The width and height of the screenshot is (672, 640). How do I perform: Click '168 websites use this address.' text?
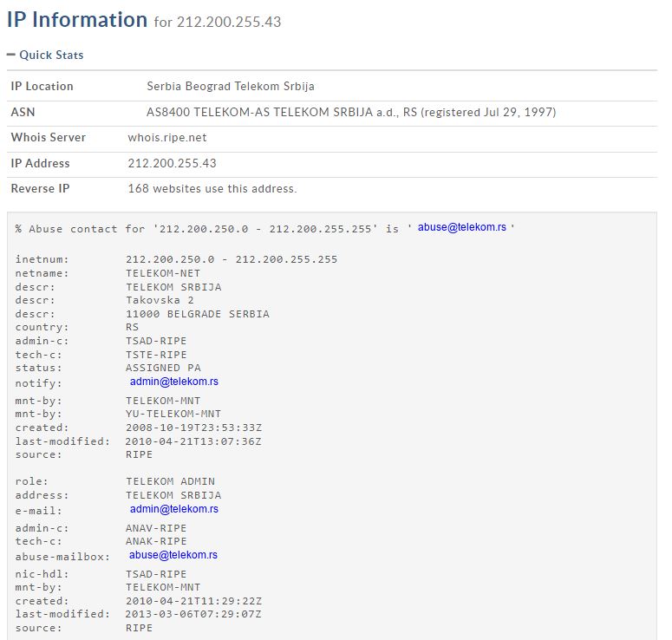212,188
